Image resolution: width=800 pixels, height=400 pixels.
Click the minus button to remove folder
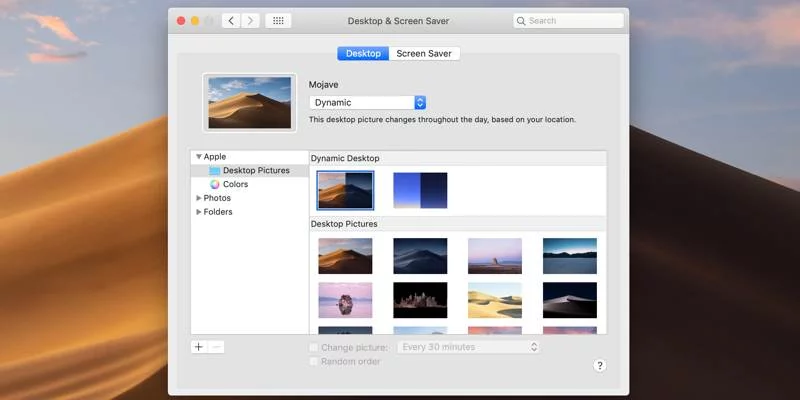(x=216, y=347)
